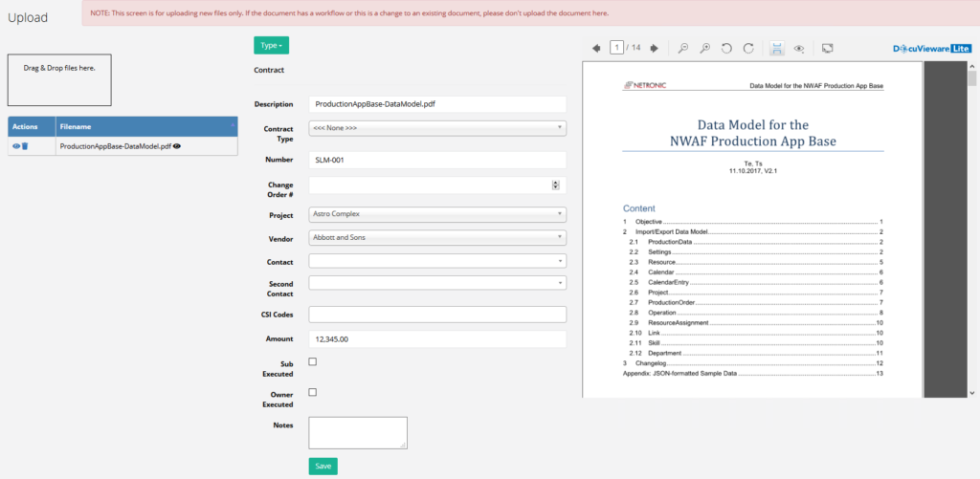
Task: Tick the Owner Executed checkbox
Action: click(313, 392)
